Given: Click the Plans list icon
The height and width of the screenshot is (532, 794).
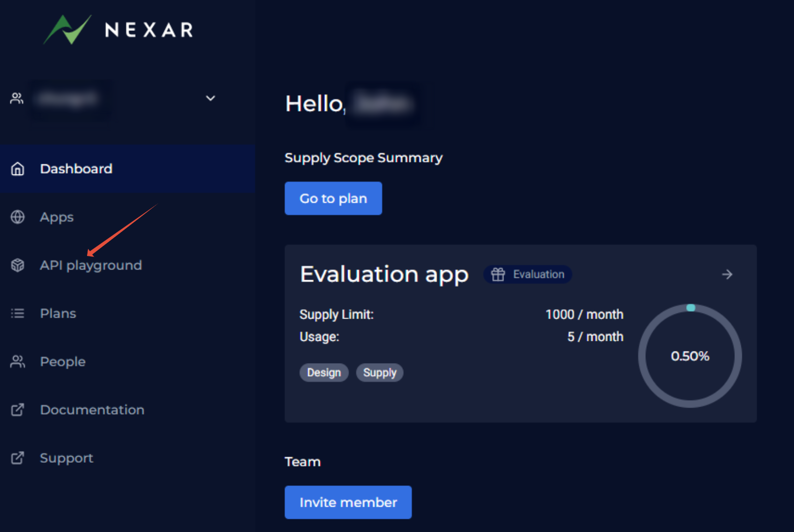Looking at the screenshot, I should (18, 314).
